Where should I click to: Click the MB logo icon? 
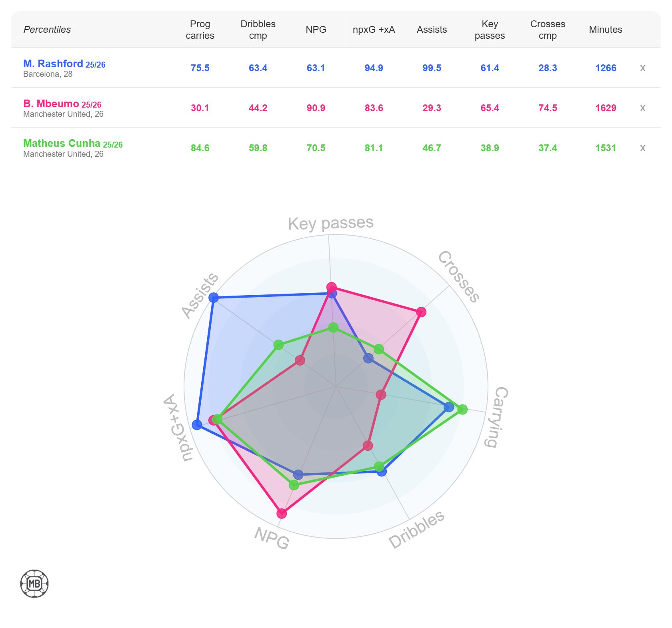click(x=34, y=584)
